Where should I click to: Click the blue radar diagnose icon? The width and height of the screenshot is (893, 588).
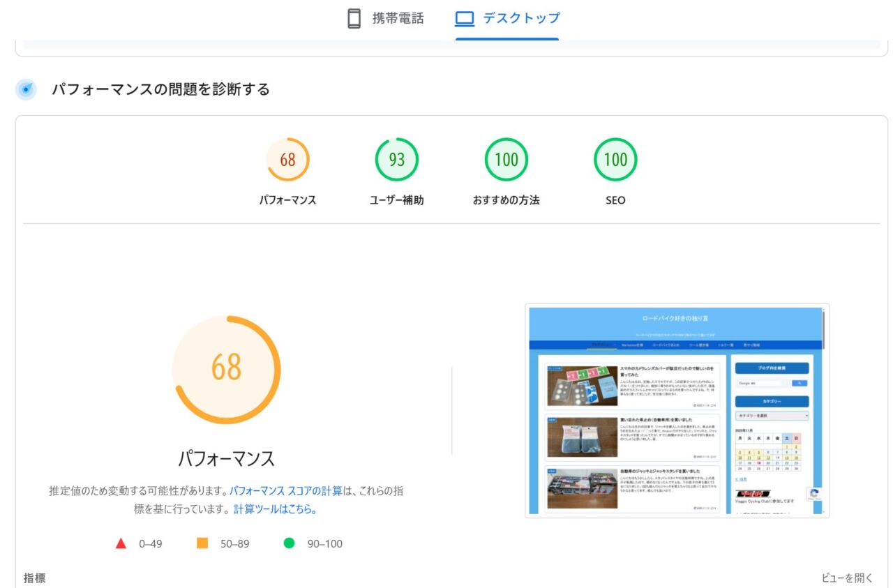tap(26, 90)
